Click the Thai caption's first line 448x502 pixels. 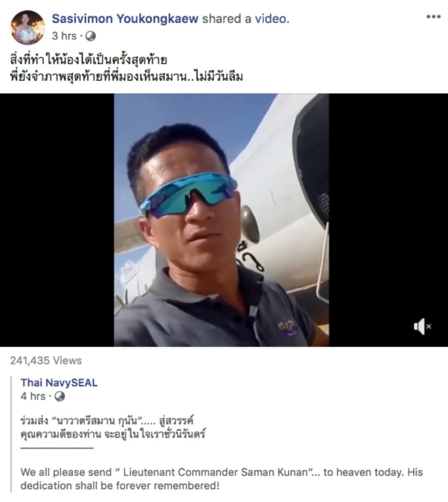click(x=89, y=60)
